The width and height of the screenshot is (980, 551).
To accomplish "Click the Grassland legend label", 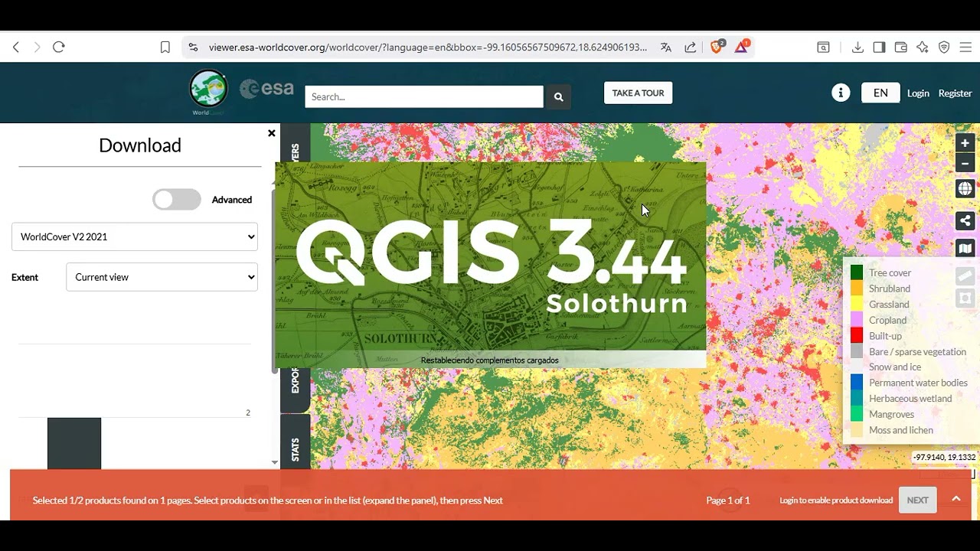I will 889,305.
